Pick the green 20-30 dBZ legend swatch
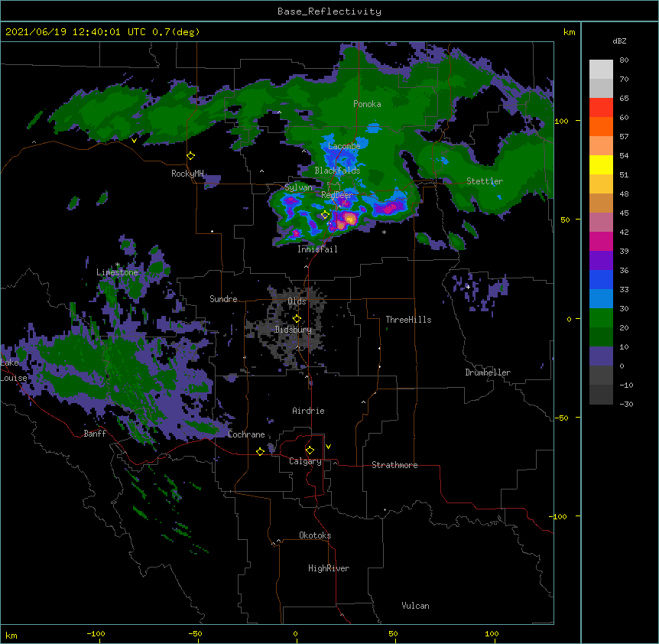Image resolution: width=659 pixels, height=644 pixels. tap(601, 318)
